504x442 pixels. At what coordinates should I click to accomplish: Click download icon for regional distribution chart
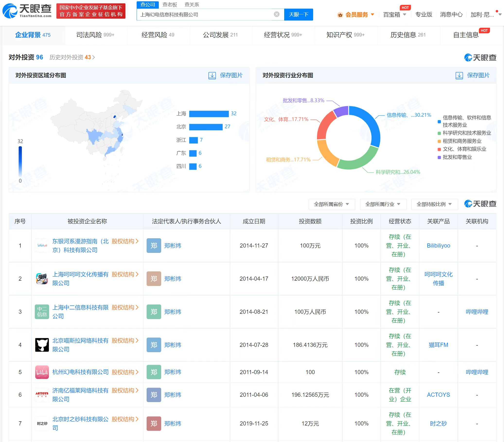tap(212, 75)
